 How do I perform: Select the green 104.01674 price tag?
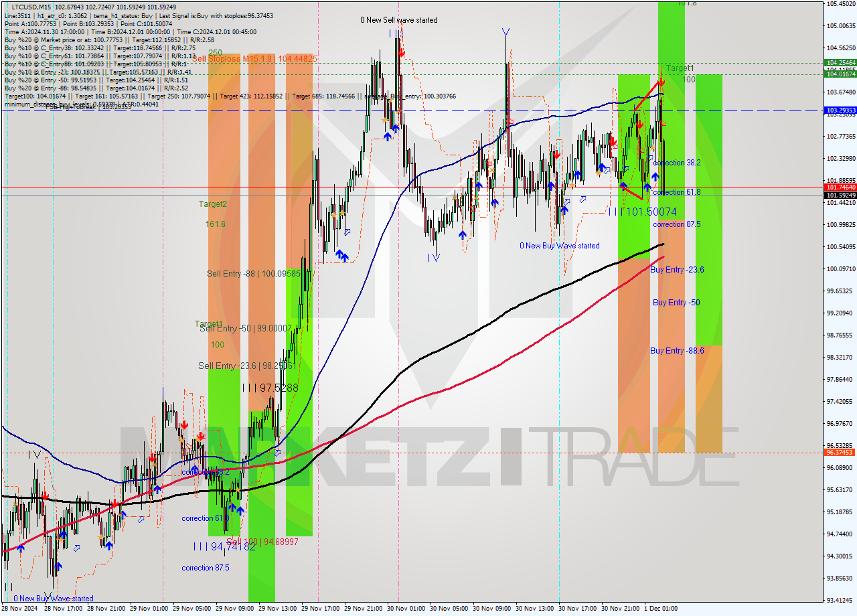(840, 74)
